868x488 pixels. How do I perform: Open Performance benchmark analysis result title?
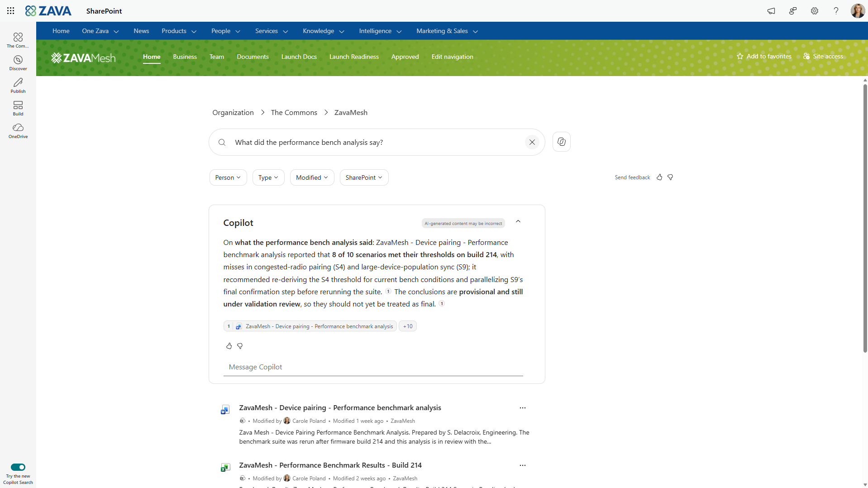point(340,408)
